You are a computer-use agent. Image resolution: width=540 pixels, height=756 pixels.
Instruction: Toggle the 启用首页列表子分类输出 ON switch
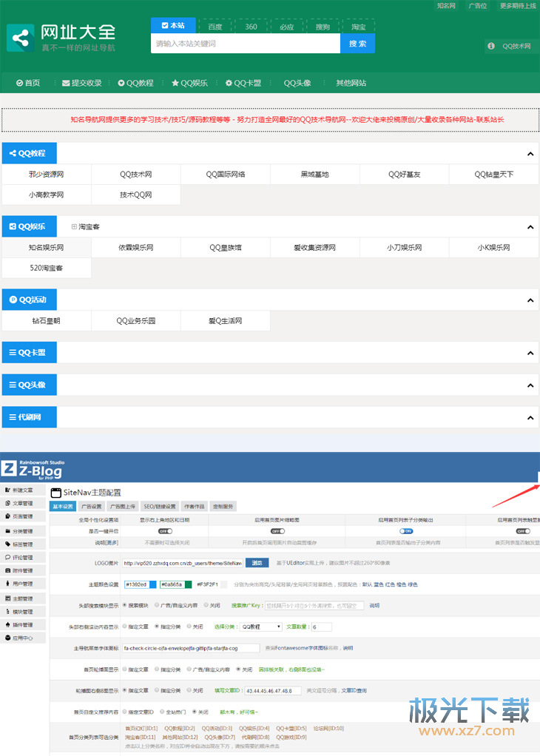pos(406,531)
